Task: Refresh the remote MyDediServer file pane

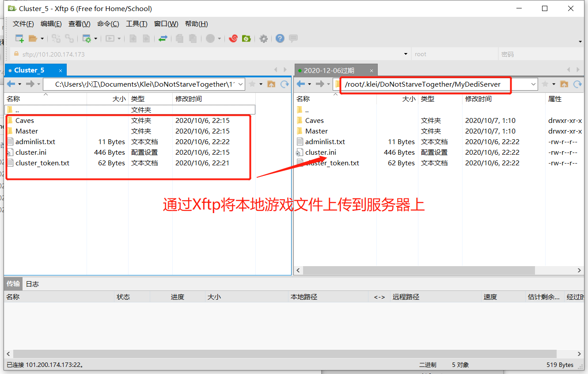Action: click(x=577, y=84)
